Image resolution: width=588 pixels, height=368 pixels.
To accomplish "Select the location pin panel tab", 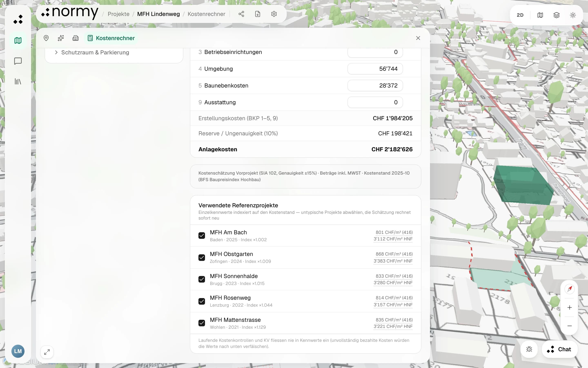I will 46,38.
